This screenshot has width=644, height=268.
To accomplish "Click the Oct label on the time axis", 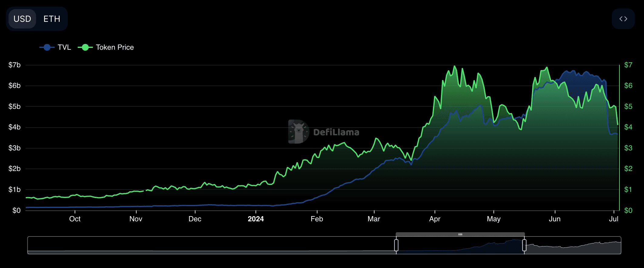I will (x=75, y=219).
